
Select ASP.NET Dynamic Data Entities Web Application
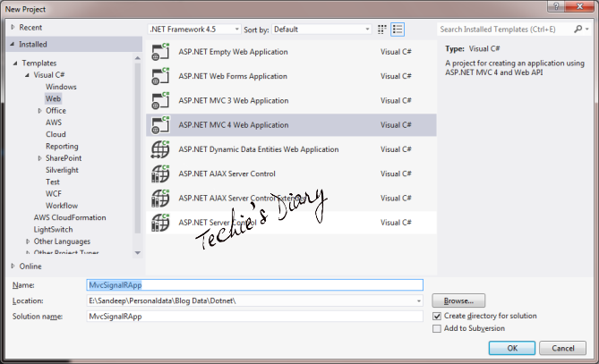(259, 149)
